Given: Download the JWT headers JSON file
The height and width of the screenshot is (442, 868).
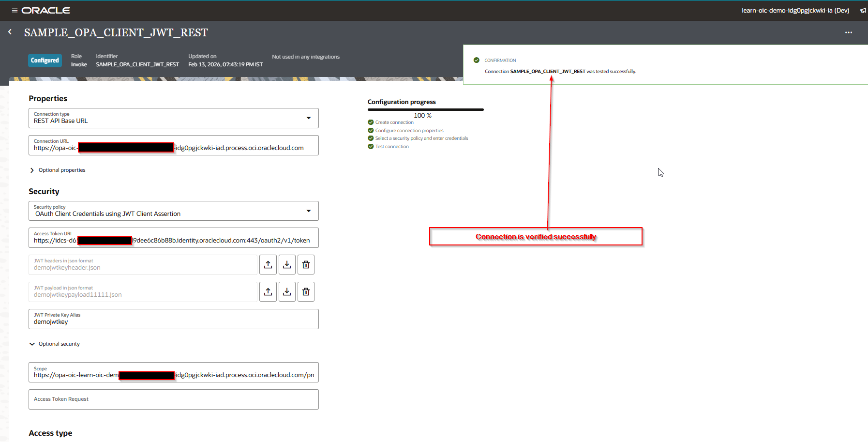Looking at the screenshot, I should (287, 265).
